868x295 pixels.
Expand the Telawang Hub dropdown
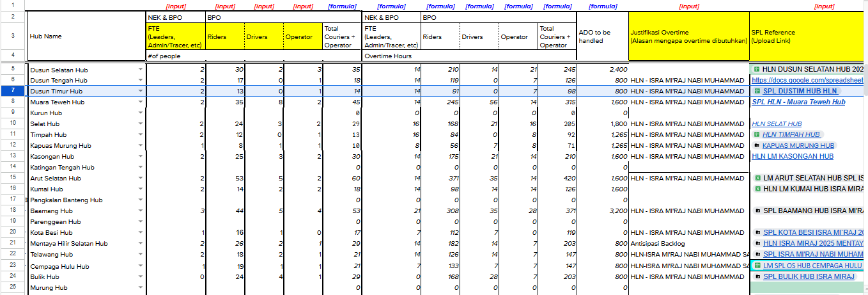(140, 255)
